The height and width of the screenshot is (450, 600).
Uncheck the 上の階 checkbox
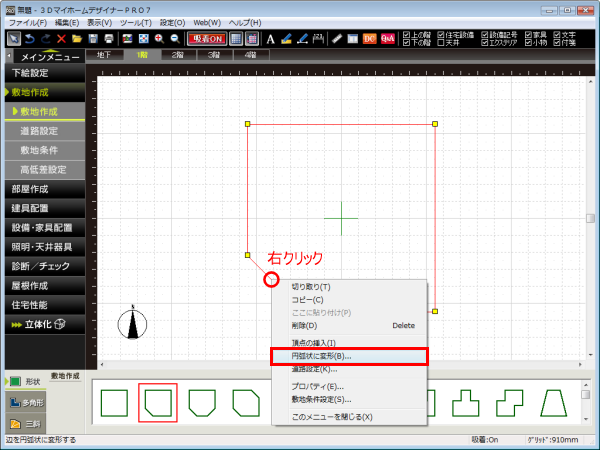click(405, 33)
